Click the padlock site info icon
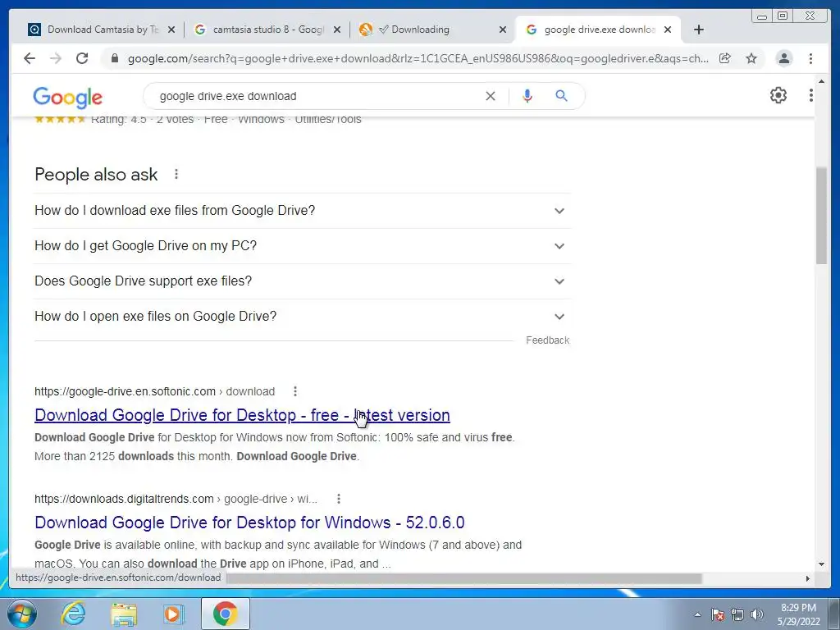Image resolution: width=840 pixels, height=630 pixels. 114,58
